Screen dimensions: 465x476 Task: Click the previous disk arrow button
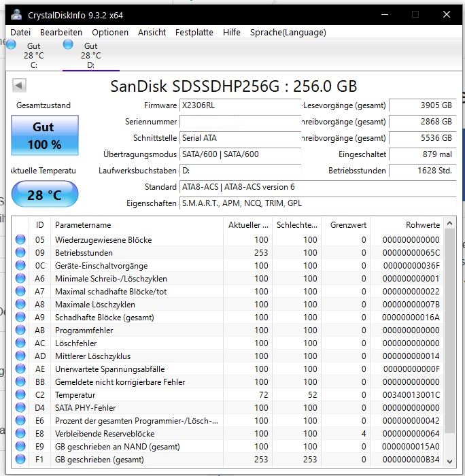pos(19,85)
